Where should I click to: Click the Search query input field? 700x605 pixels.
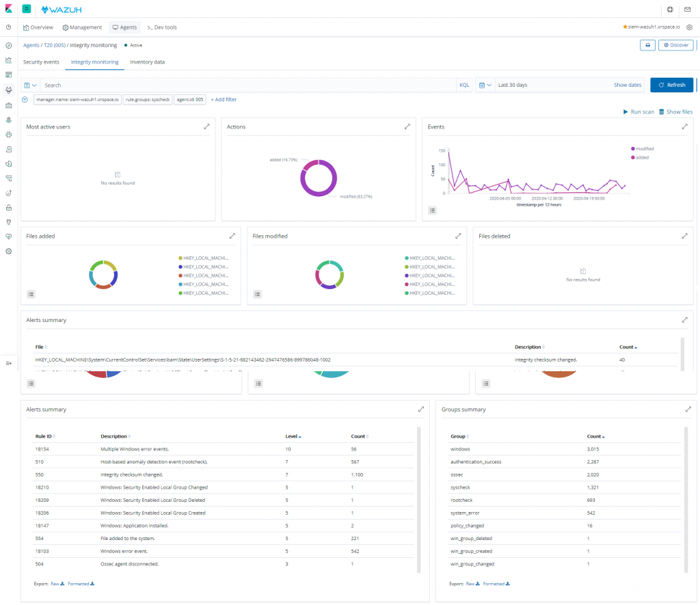pyautogui.click(x=248, y=85)
